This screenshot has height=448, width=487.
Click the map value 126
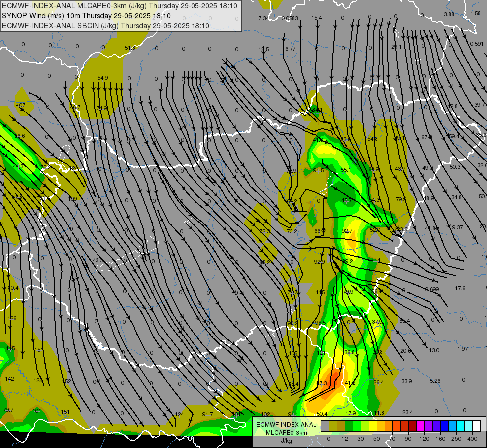pos(12,319)
